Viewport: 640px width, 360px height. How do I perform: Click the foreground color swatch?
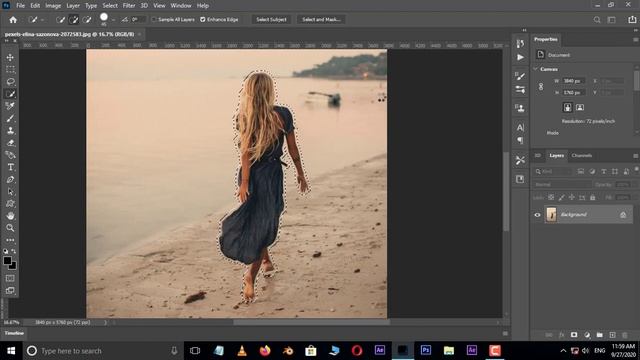coord(7,260)
